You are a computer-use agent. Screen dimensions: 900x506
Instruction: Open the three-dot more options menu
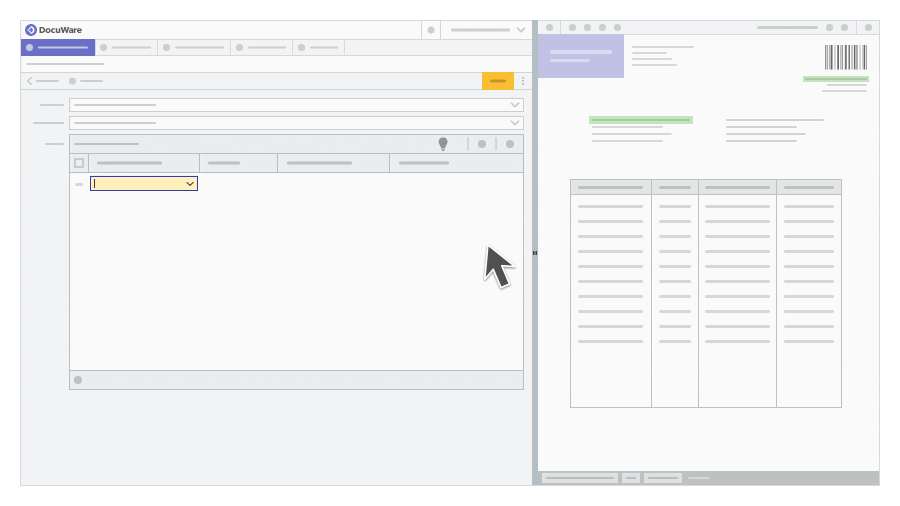point(522,81)
